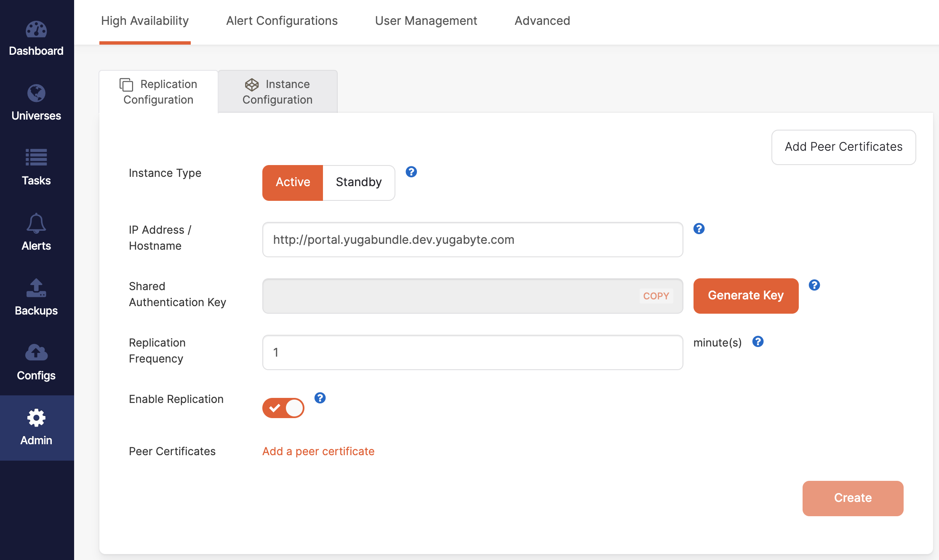
Task: Switch to Alert Configurations tab
Action: (x=282, y=21)
